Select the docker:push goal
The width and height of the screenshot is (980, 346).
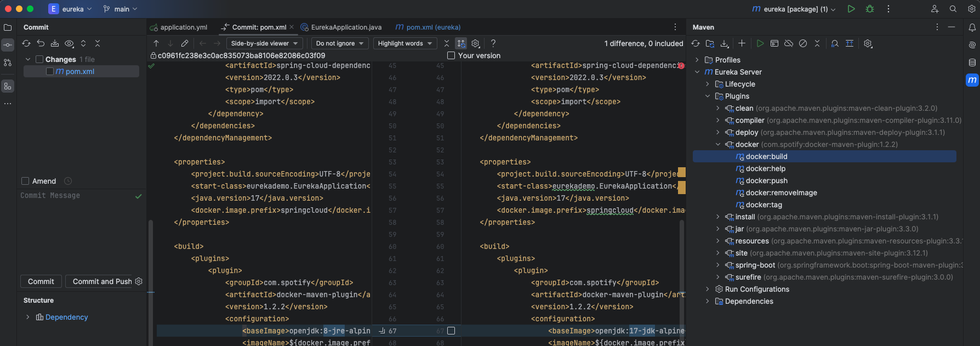point(767,180)
